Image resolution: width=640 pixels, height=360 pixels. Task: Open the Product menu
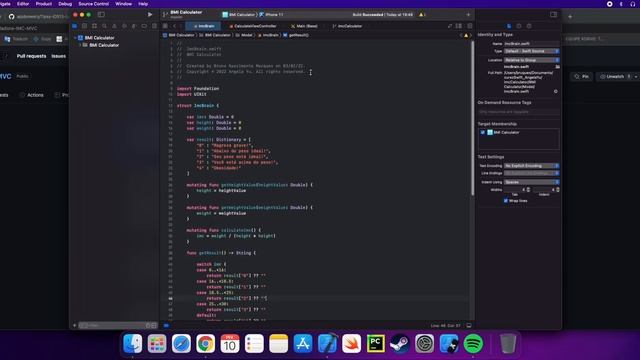click(x=44, y=4)
